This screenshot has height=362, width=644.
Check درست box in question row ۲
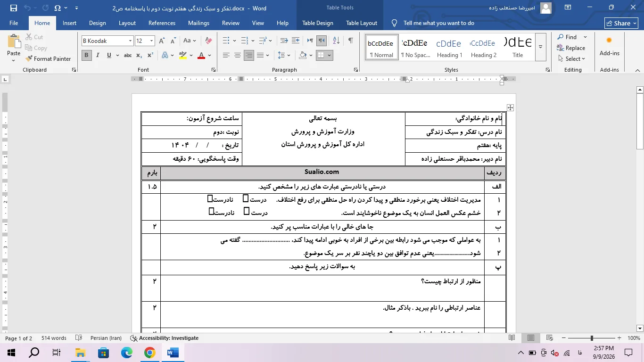247,211
